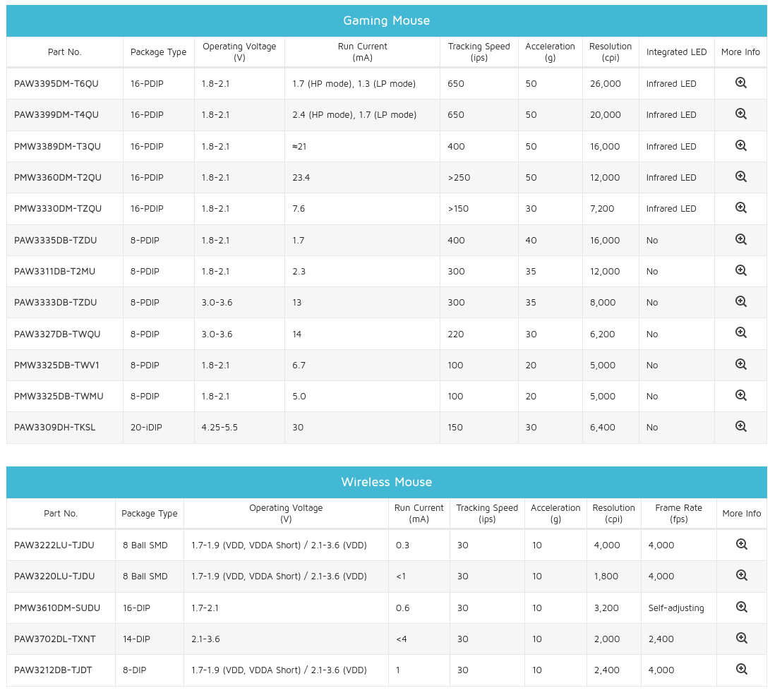Click the >150 tracking speed value
The image size is (782, 700).
[458, 208]
